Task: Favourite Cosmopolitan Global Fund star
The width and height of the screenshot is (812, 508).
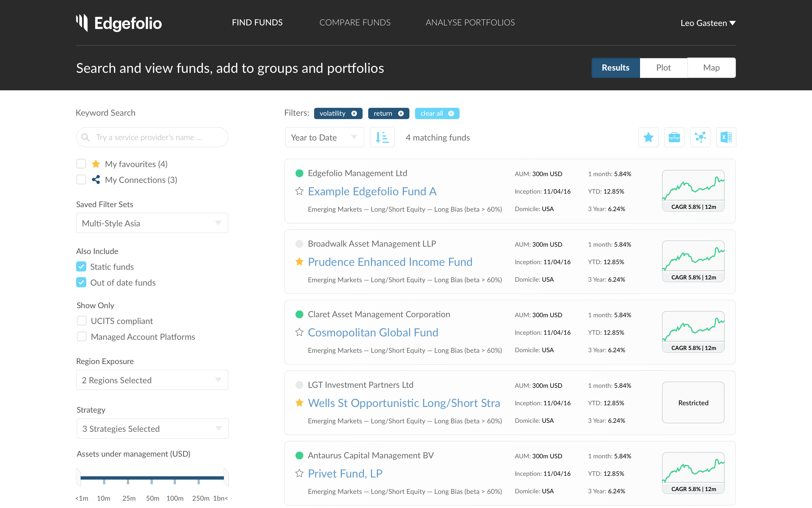Action: (x=299, y=332)
